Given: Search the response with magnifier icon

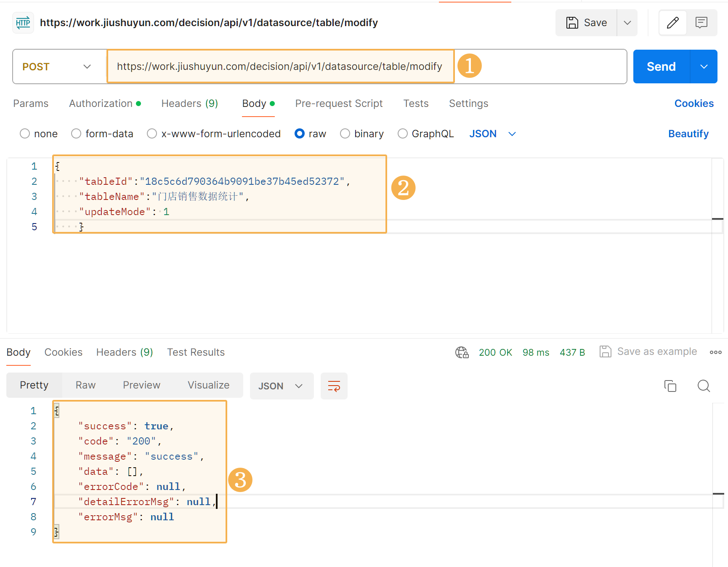Looking at the screenshot, I should pyautogui.click(x=704, y=386).
